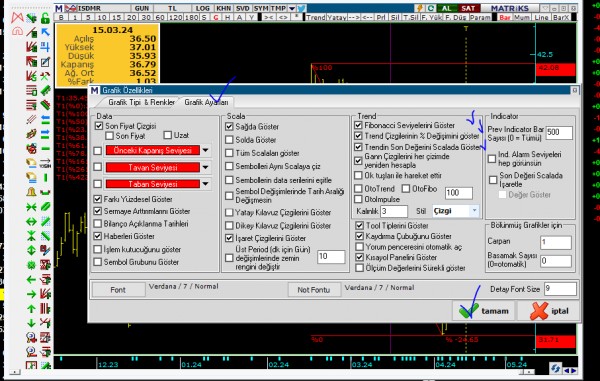This screenshot has height=381, width=600.
Task: Open Önceki Kapanış Seviyesi color dropdown arrow
Action: [x=206, y=150]
